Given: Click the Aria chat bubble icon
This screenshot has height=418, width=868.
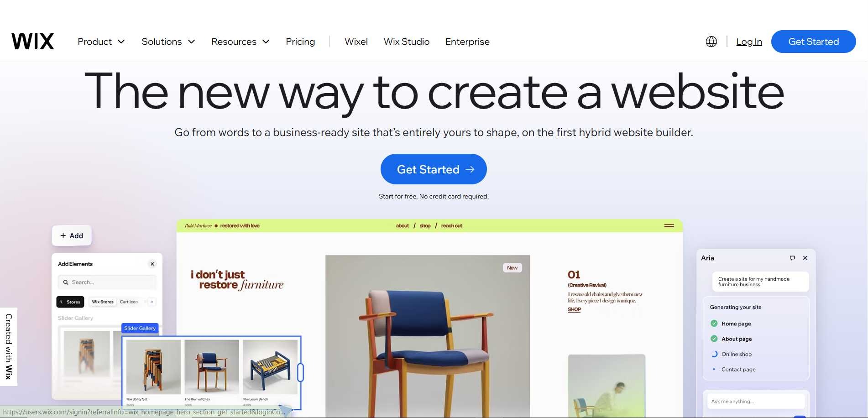Looking at the screenshot, I should (792, 258).
